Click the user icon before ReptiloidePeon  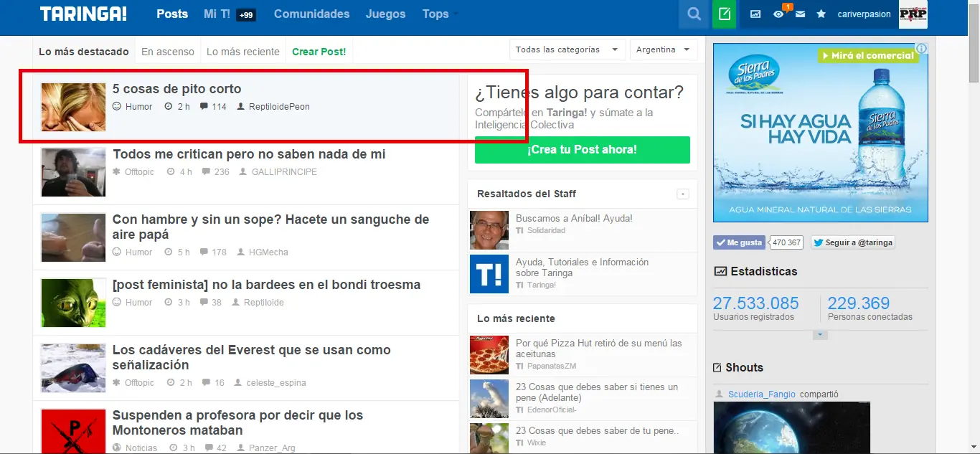click(x=240, y=107)
